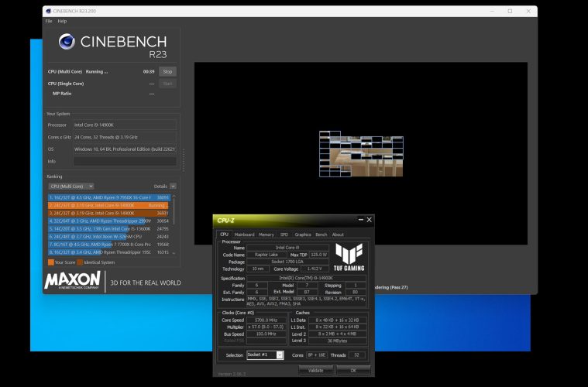Screen dimensions: 588x387
Task: Select ranking row 5 Core i5-13600K
Action: [109, 229]
